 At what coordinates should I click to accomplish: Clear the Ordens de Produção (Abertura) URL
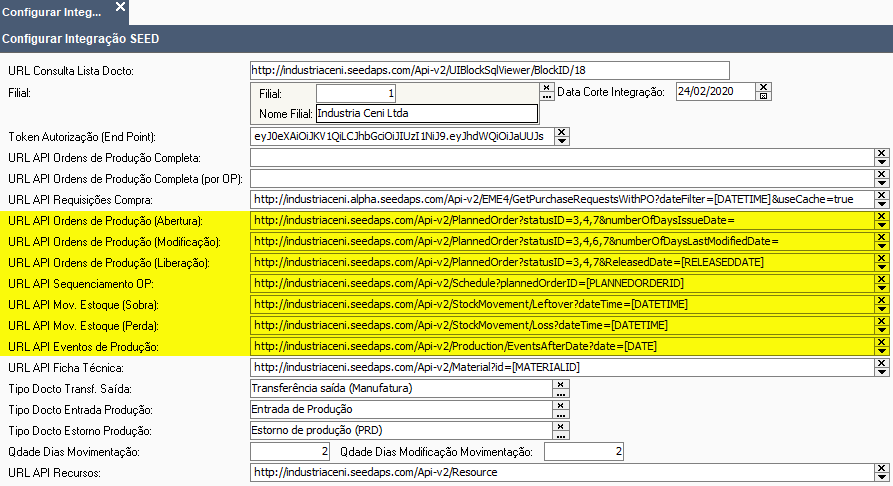click(x=882, y=217)
